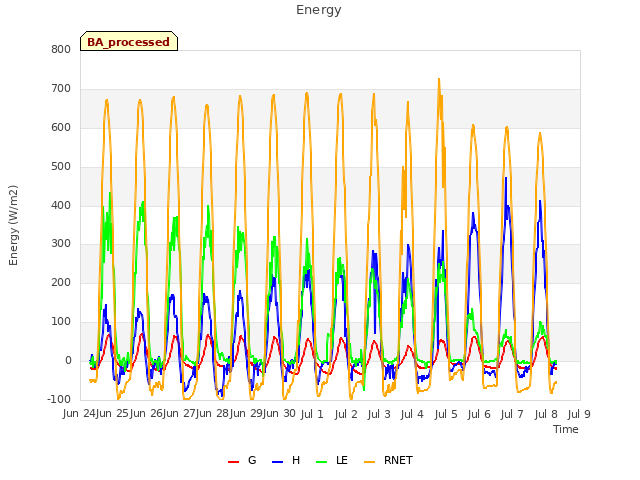Image resolution: width=640 pixels, height=480 pixels.
Task: Click the Jul 9 x-axis tick label
Action: [x=579, y=414]
